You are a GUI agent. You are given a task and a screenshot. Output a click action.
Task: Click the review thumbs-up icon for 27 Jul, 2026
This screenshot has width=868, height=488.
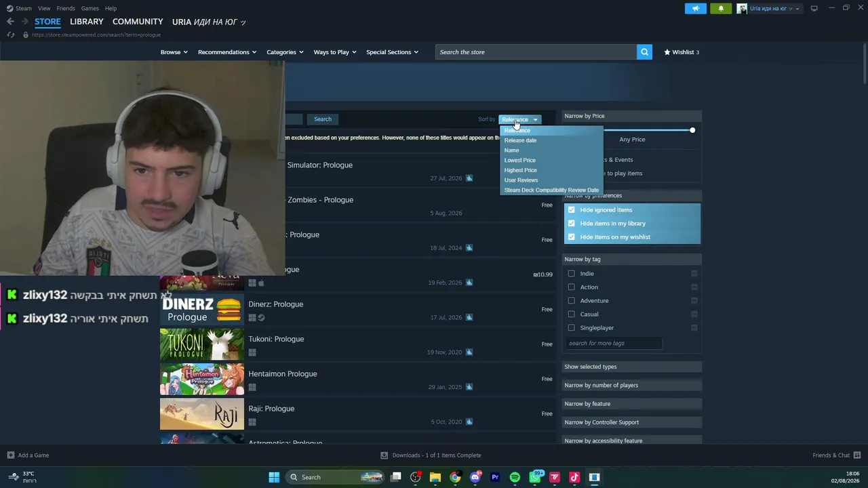point(469,178)
